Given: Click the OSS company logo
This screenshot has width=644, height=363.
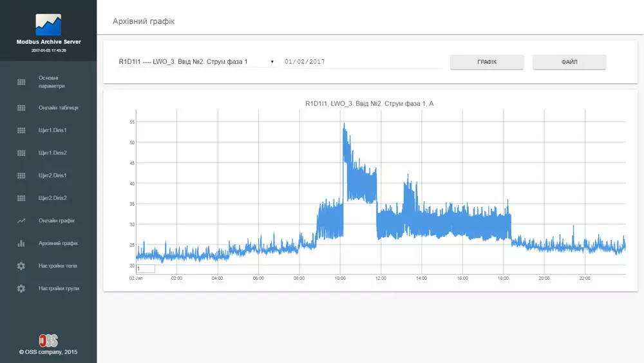Looking at the screenshot, I should 48,340.
